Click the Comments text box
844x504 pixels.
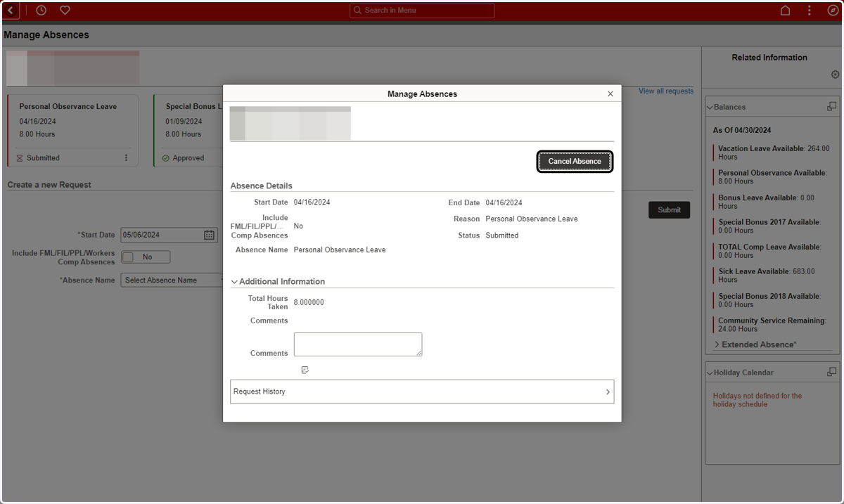coord(358,344)
